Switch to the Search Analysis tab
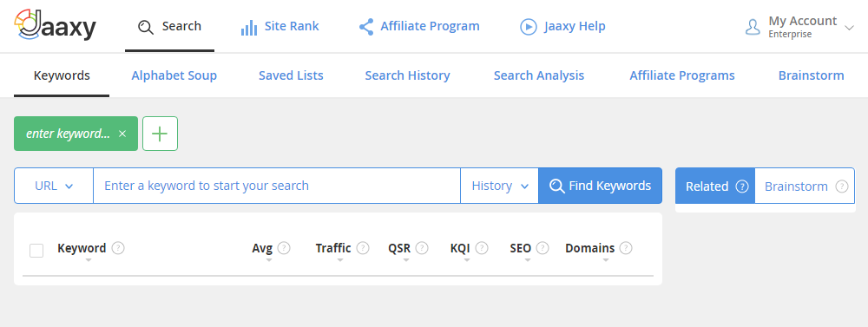868x327 pixels. [539, 75]
